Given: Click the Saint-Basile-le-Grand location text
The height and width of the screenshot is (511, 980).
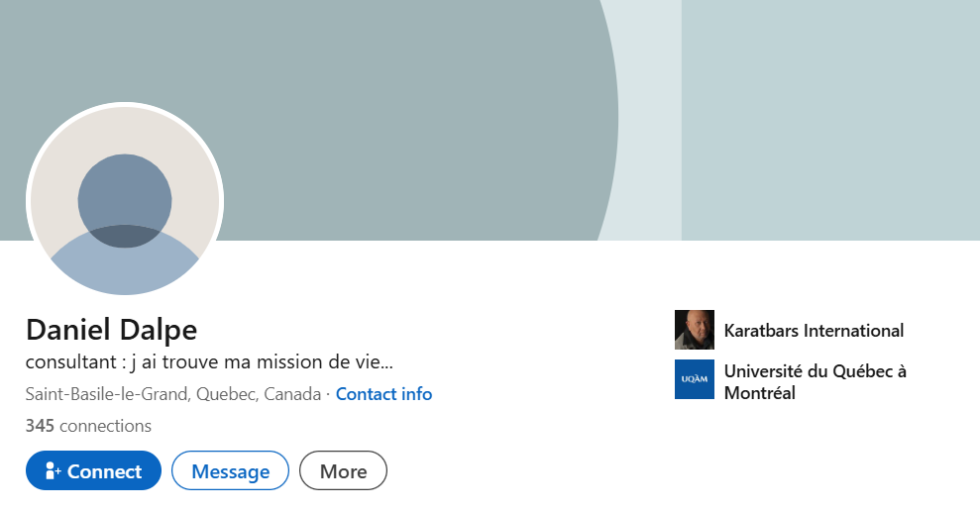Looking at the screenshot, I should point(172,394).
